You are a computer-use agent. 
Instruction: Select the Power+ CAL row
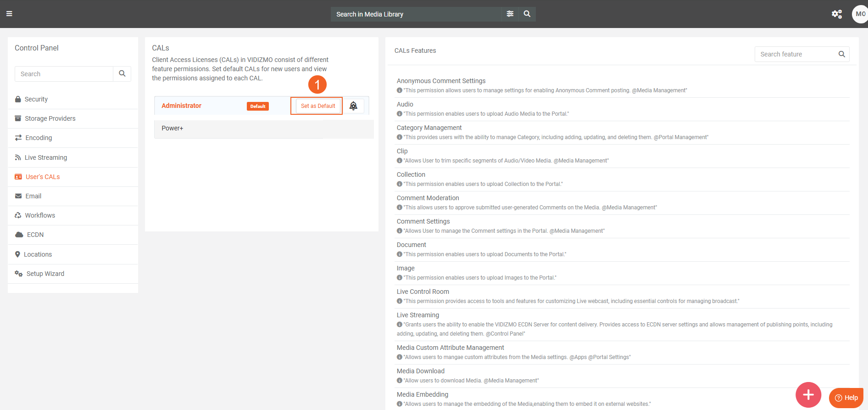(239, 129)
